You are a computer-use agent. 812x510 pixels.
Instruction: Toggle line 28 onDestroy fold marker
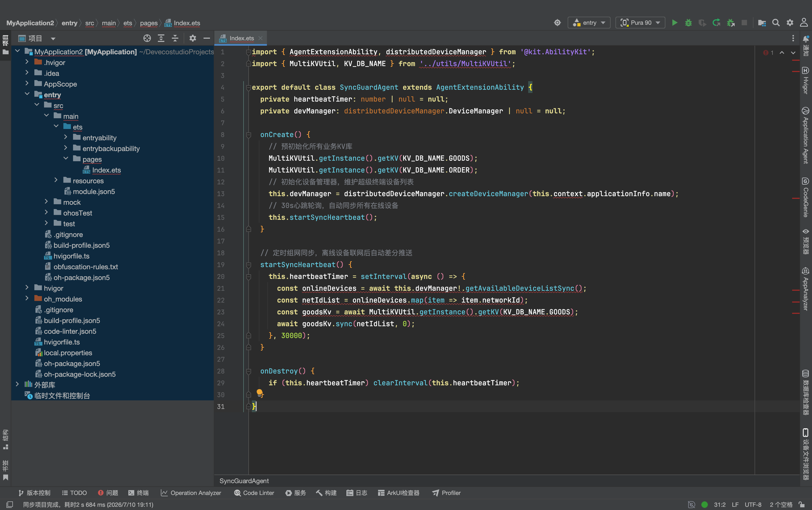[248, 371]
